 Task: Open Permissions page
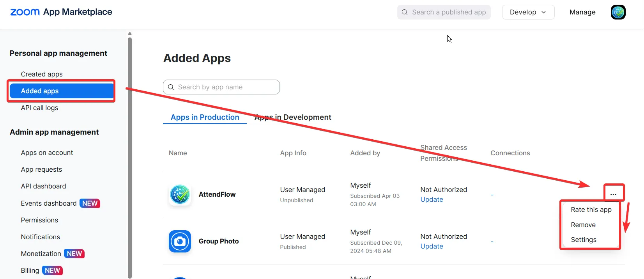tap(39, 220)
